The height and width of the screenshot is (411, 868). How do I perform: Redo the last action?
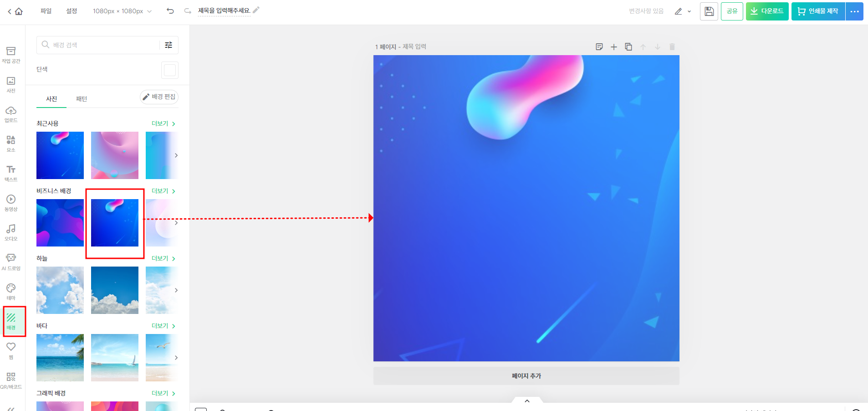click(x=188, y=11)
